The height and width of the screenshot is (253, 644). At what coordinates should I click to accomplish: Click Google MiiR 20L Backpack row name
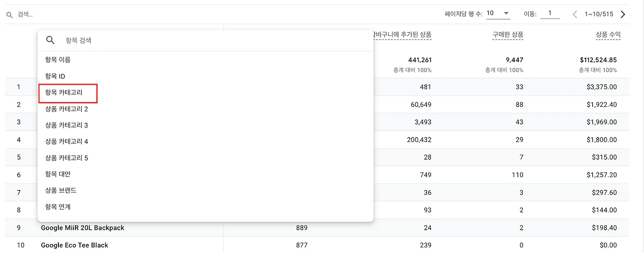pyautogui.click(x=83, y=228)
